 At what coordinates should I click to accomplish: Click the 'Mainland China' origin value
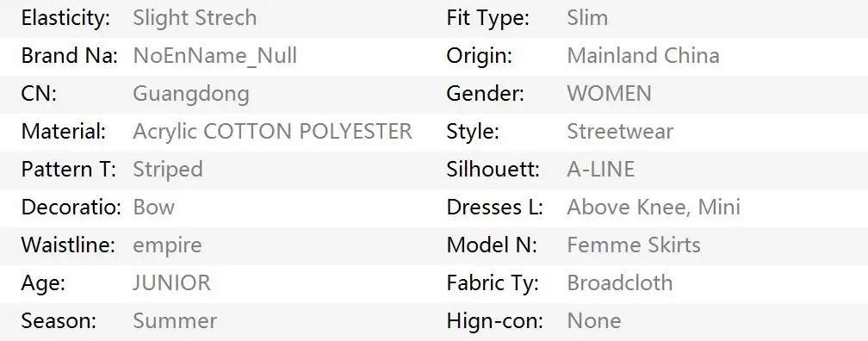[x=643, y=56]
